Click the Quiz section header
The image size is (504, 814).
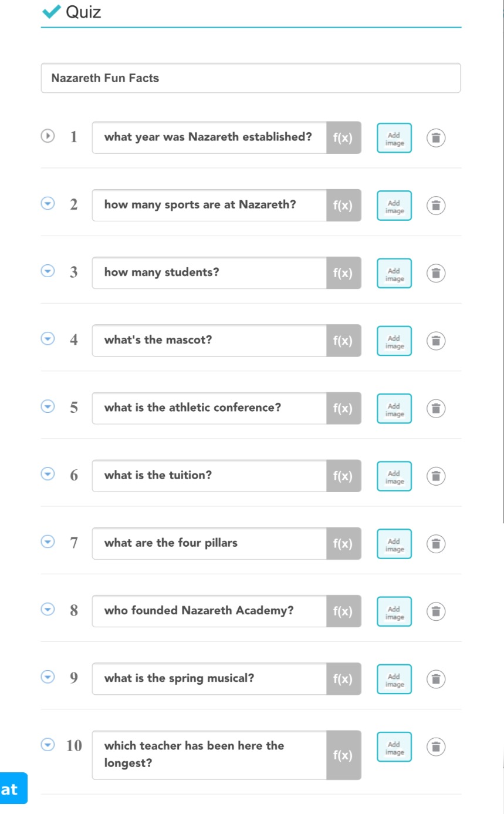pyautogui.click(x=83, y=12)
